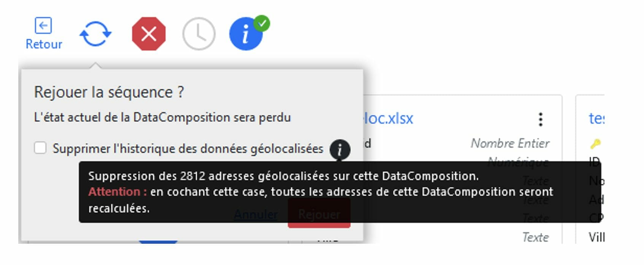644x265 pixels.
Task: Open the grey clock history icon
Action: click(199, 34)
